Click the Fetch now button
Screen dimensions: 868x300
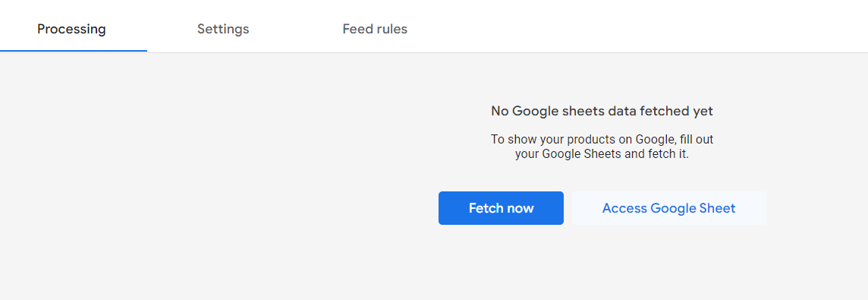pos(501,208)
